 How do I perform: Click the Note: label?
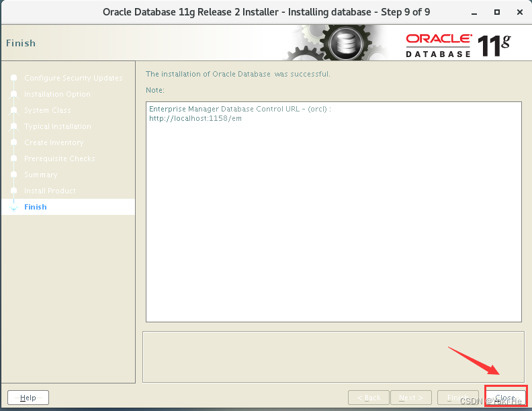click(155, 90)
